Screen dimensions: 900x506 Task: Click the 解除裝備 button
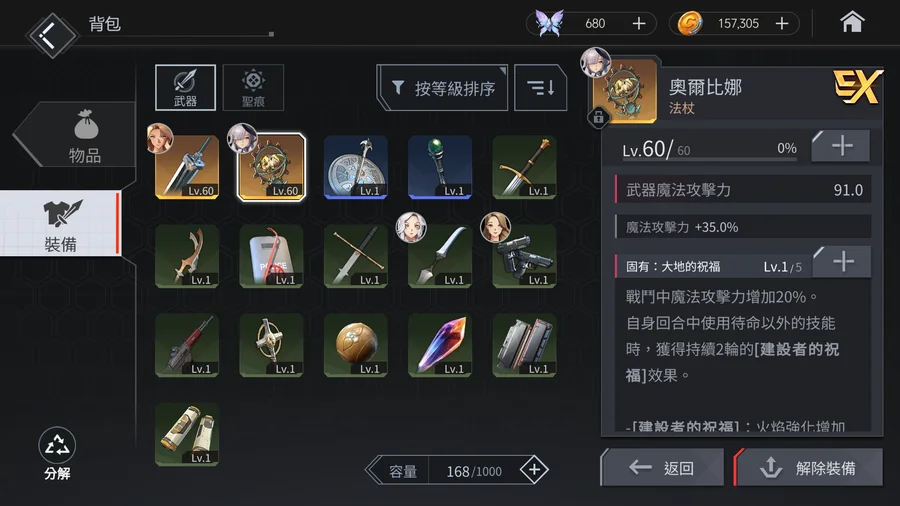click(809, 468)
